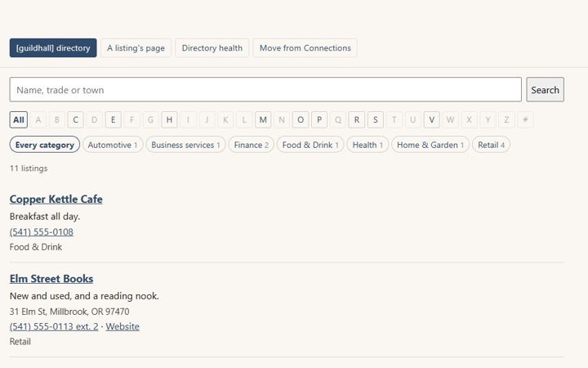The image size is (588, 368).
Task: Click the disabled letter F filter
Action: coord(131,119)
